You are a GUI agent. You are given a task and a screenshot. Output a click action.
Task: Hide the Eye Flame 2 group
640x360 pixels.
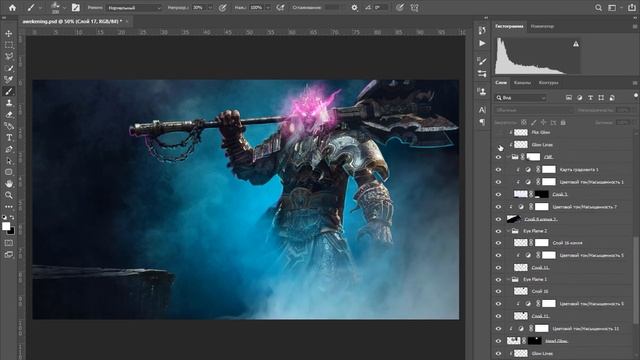click(x=498, y=231)
